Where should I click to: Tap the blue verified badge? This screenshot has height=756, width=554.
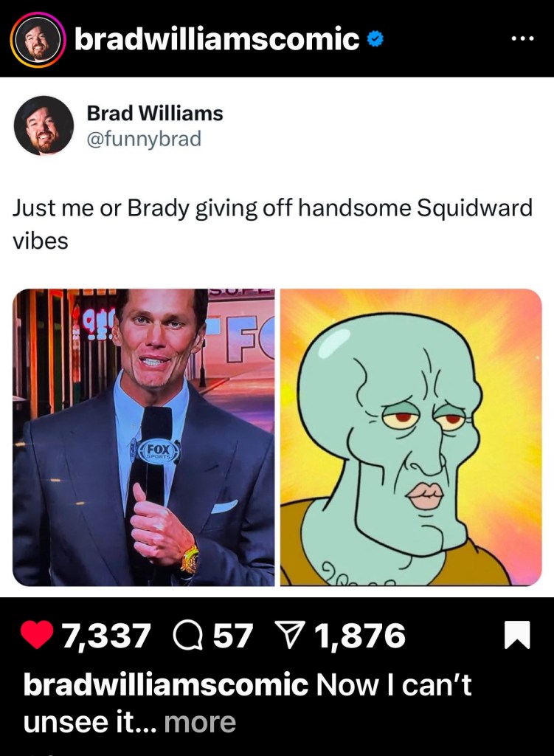(x=375, y=40)
